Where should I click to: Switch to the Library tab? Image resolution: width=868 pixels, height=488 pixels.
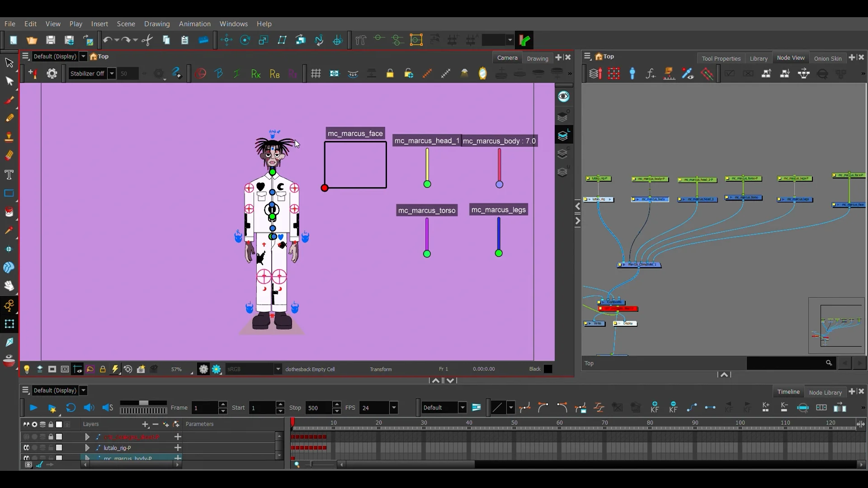(758, 58)
